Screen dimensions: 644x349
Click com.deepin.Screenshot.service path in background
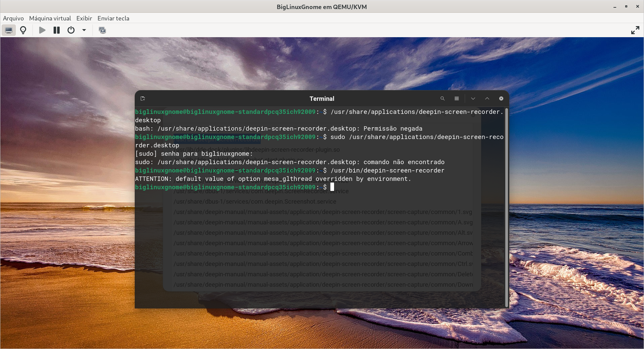tap(255, 202)
